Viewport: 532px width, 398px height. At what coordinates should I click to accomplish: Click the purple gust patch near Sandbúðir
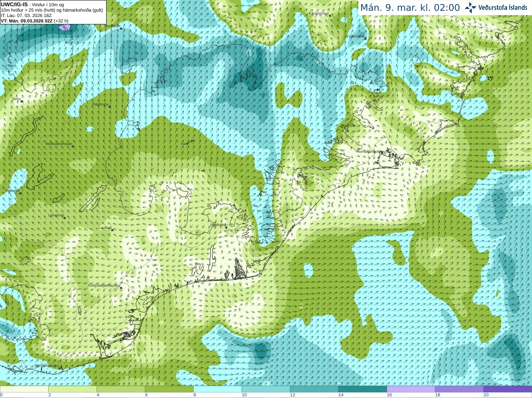tap(65, 27)
